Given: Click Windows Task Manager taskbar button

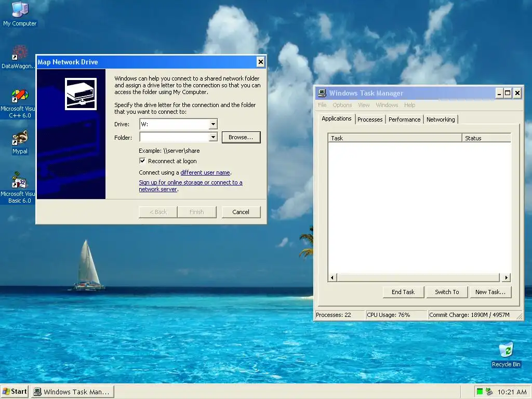Looking at the screenshot, I should (x=73, y=392).
